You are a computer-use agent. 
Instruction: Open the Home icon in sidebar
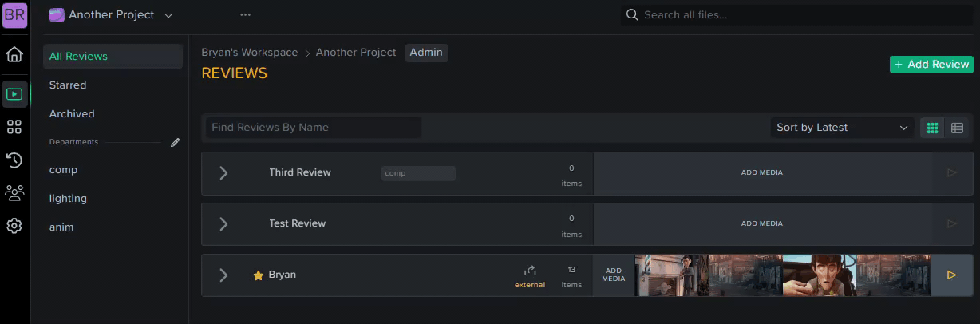(x=14, y=55)
